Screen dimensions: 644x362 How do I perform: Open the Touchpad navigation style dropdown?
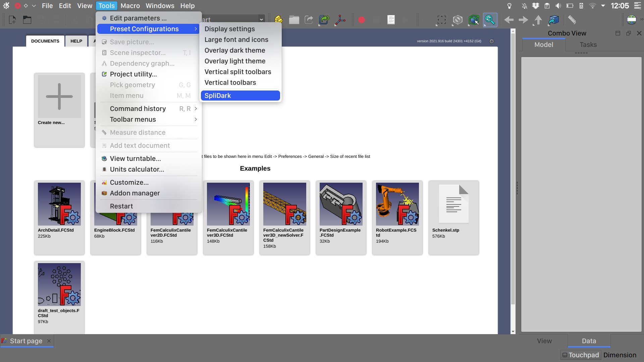pos(581,355)
